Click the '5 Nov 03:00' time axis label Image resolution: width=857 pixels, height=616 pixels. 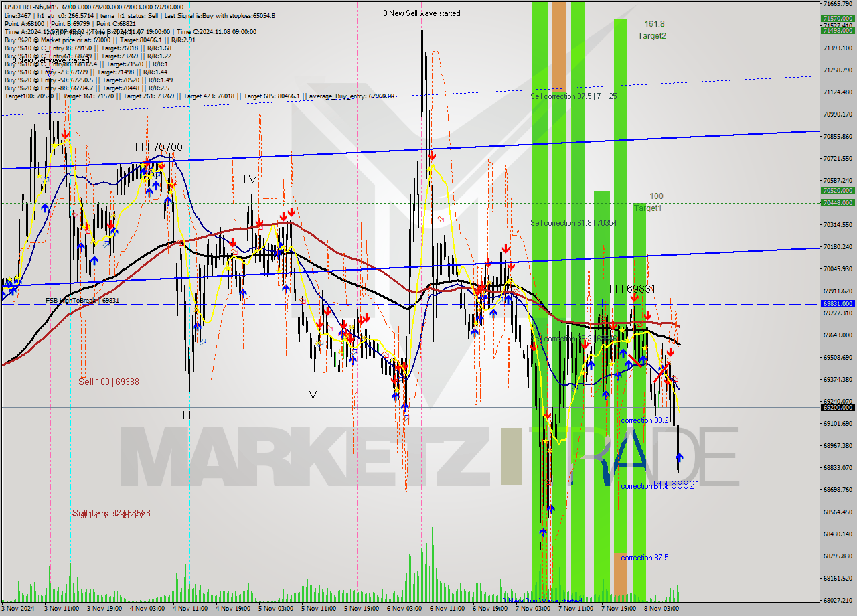point(276,609)
